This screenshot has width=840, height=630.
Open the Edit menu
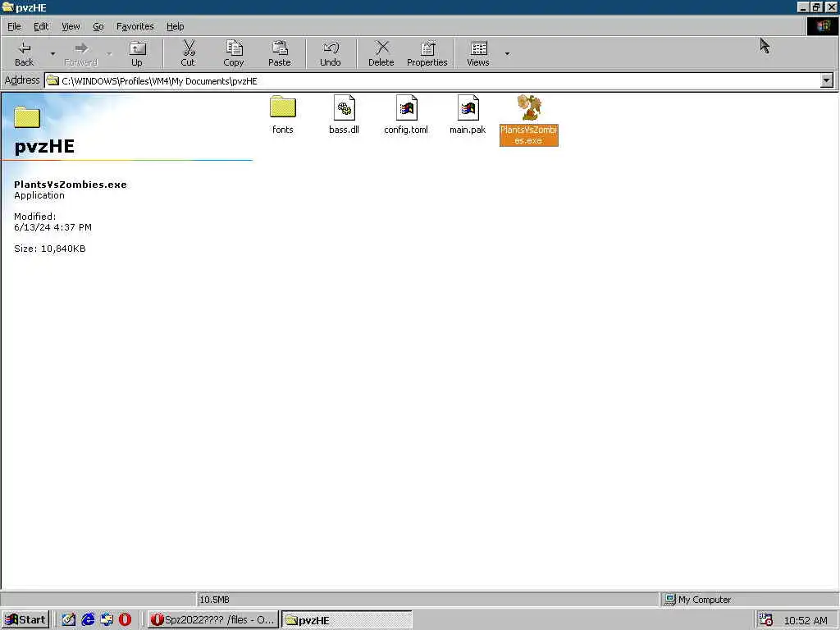click(41, 26)
